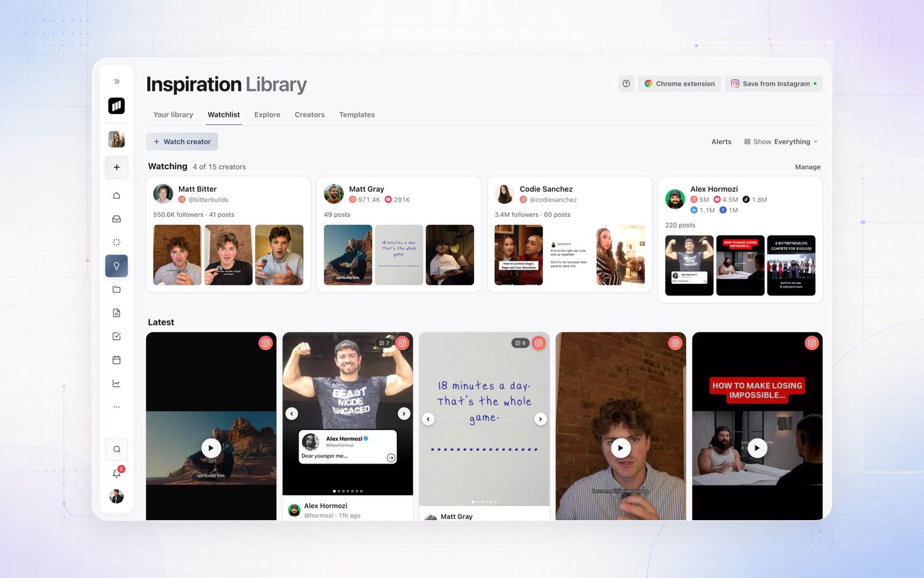Open the analytics chart icon in sidebar

[117, 383]
